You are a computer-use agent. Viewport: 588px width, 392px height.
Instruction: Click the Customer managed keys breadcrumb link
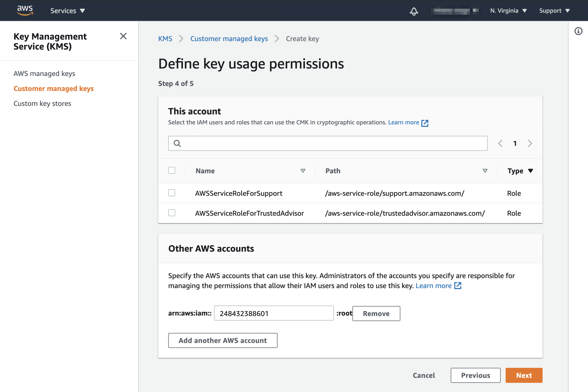(229, 39)
